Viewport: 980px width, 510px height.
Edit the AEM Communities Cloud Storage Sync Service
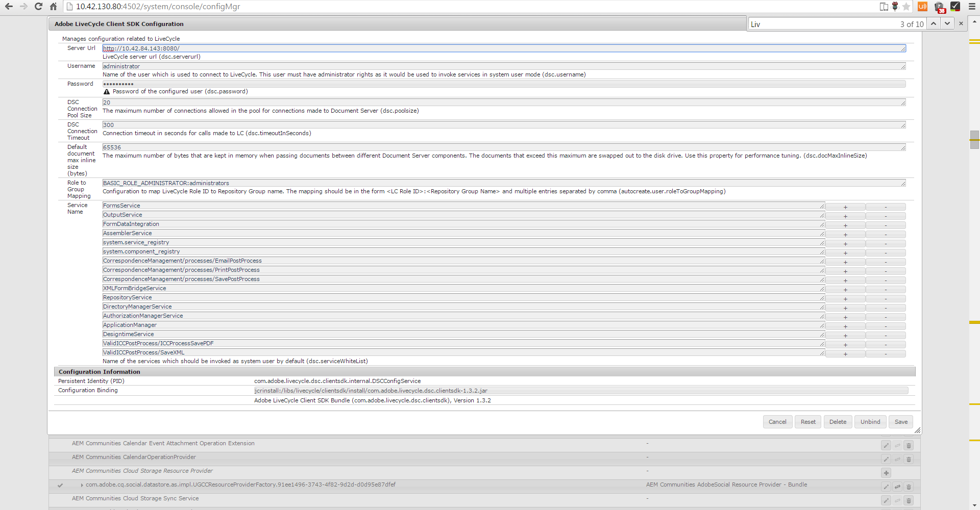pyautogui.click(x=886, y=500)
